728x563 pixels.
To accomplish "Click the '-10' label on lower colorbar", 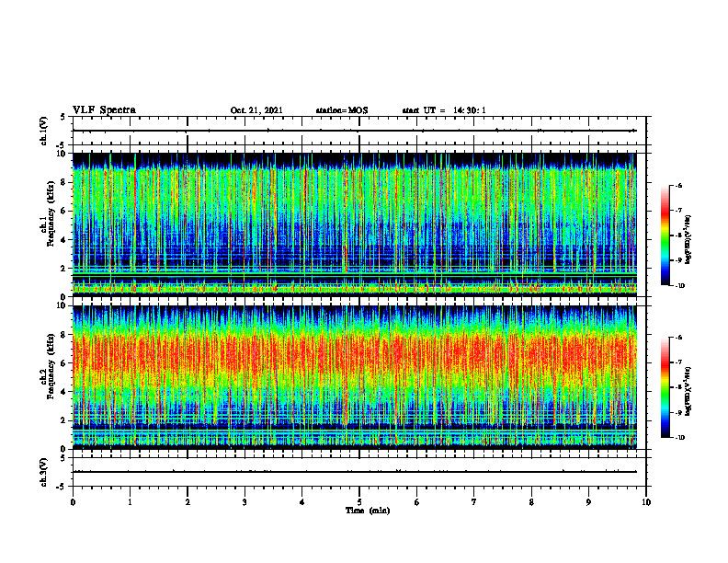I will pos(679,438).
